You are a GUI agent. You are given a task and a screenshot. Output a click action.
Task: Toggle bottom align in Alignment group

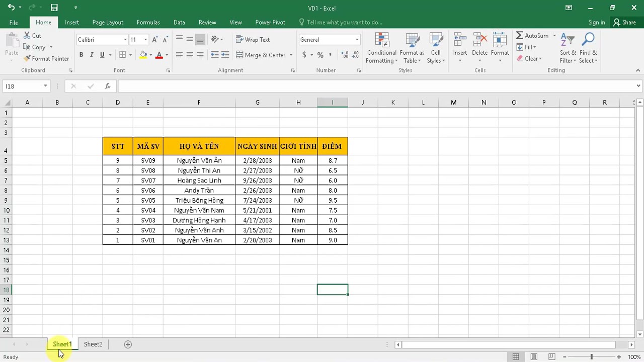[x=200, y=39]
